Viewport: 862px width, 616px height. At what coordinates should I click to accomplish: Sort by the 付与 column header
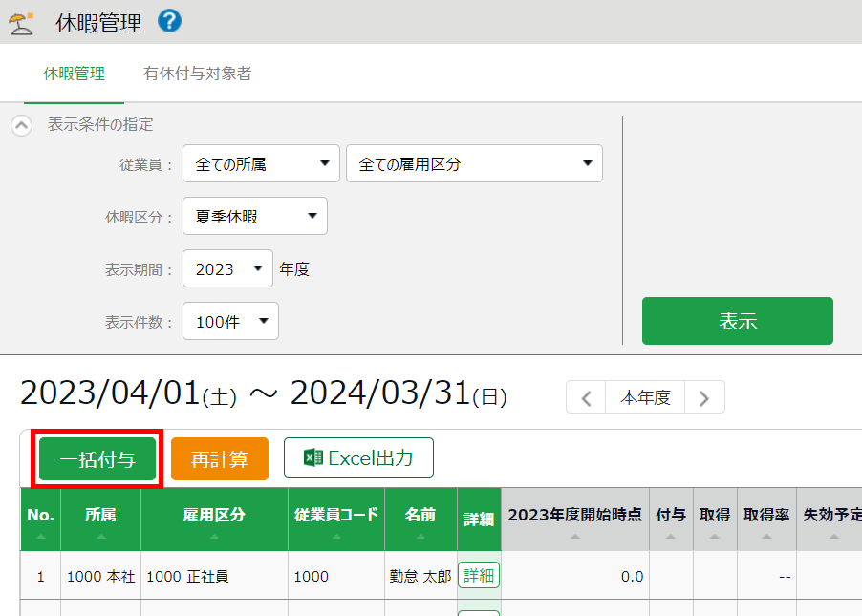click(x=671, y=520)
